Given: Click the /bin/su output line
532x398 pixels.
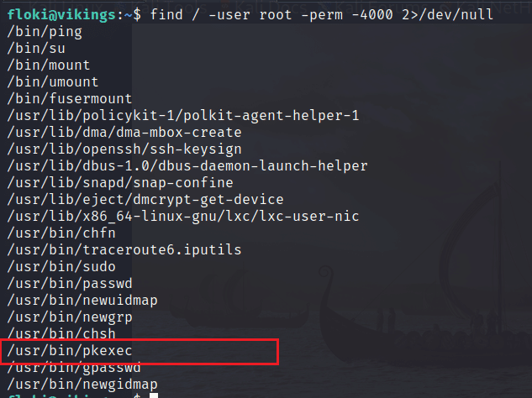Looking at the screenshot, I should tap(36, 49).
